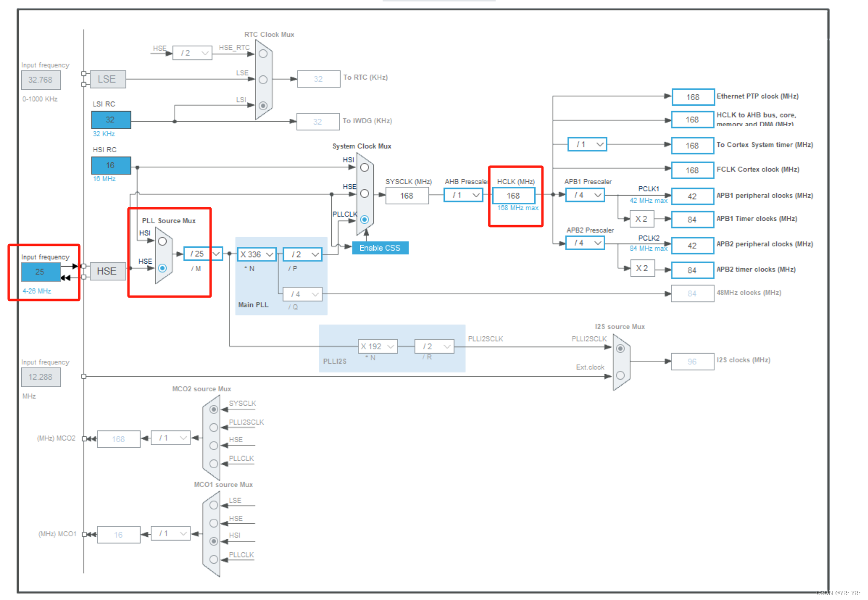Select HSE on MCO1 source Mux
868x600 pixels.
pyautogui.click(x=213, y=523)
